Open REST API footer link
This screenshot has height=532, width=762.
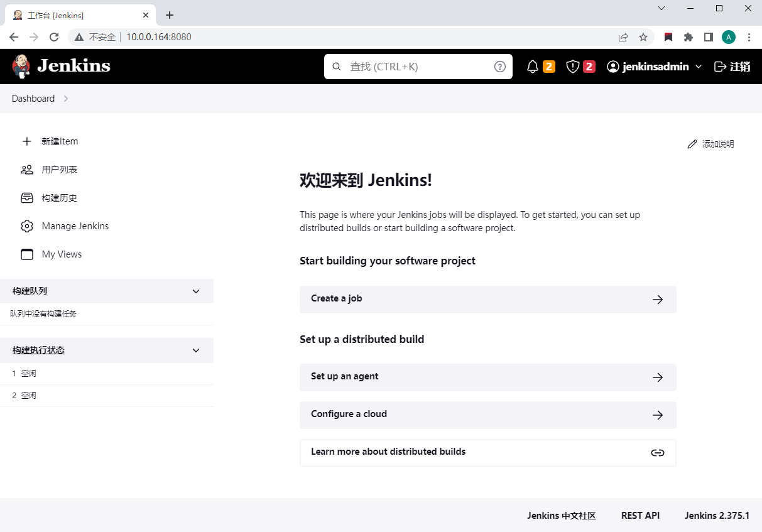click(640, 516)
